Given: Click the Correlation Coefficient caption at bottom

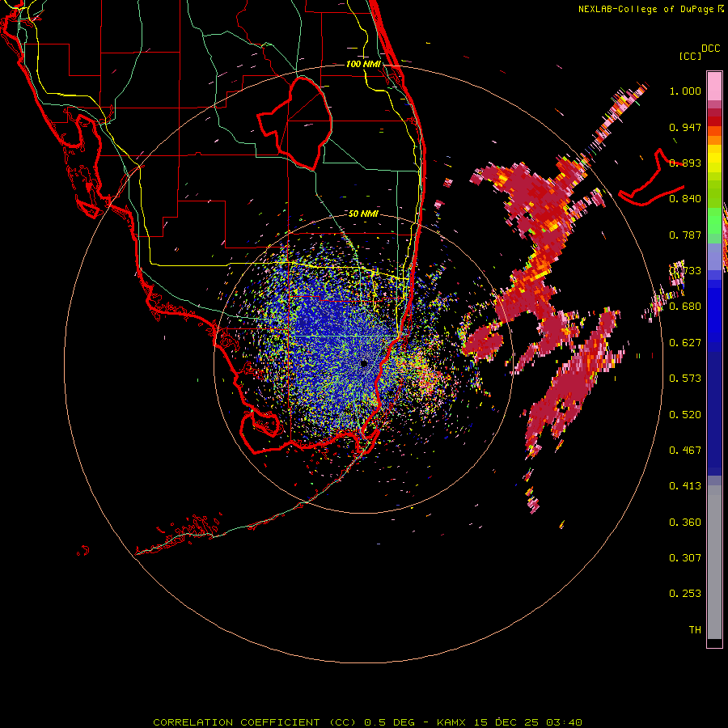Looking at the screenshot, I should (x=368, y=722).
